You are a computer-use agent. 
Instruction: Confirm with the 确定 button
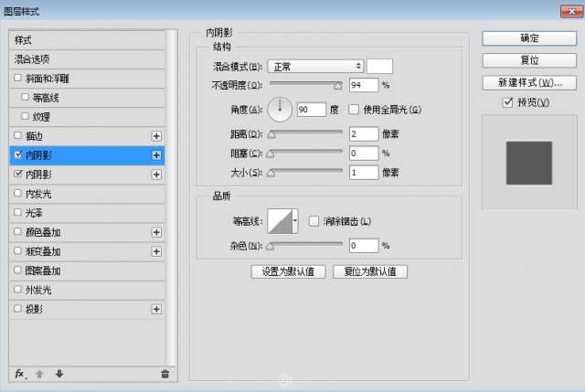click(529, 38)
